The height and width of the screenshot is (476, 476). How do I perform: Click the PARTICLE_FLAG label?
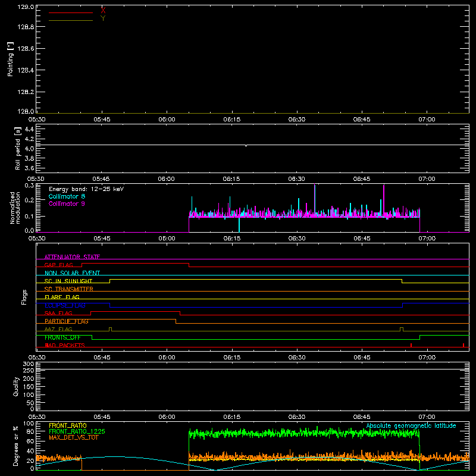click(67, 321)
